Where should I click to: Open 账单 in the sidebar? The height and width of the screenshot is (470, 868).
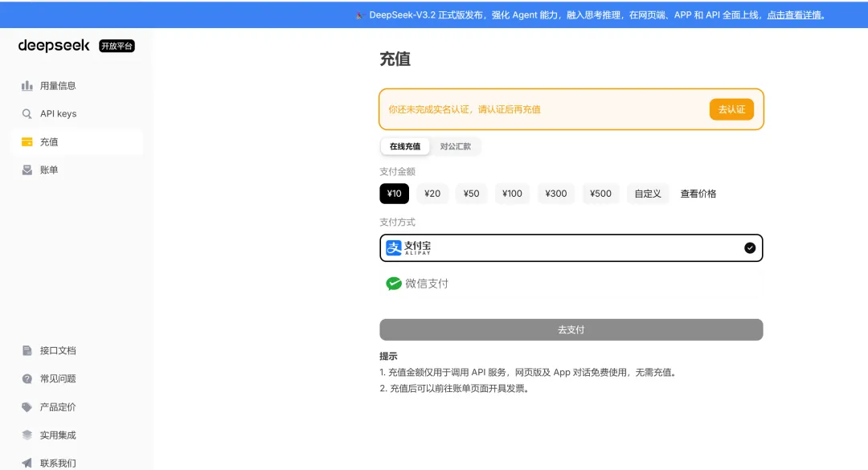[x=76, y=170]
